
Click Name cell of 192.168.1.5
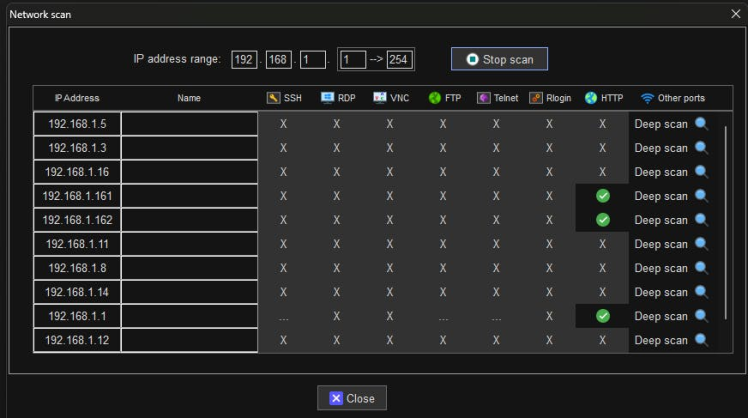point(189,124)
